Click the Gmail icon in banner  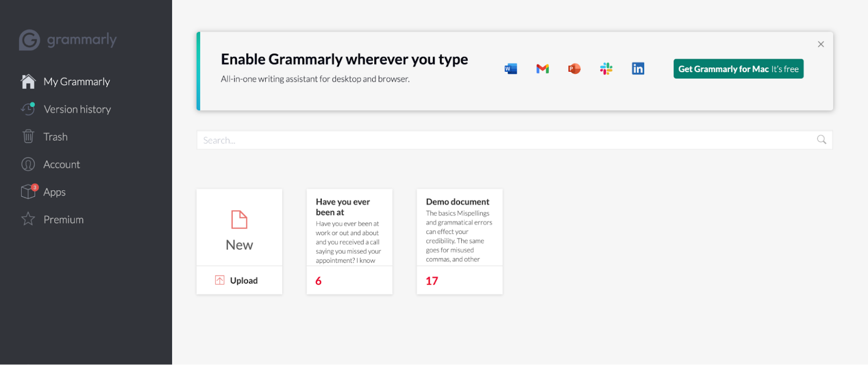[542, 69]
